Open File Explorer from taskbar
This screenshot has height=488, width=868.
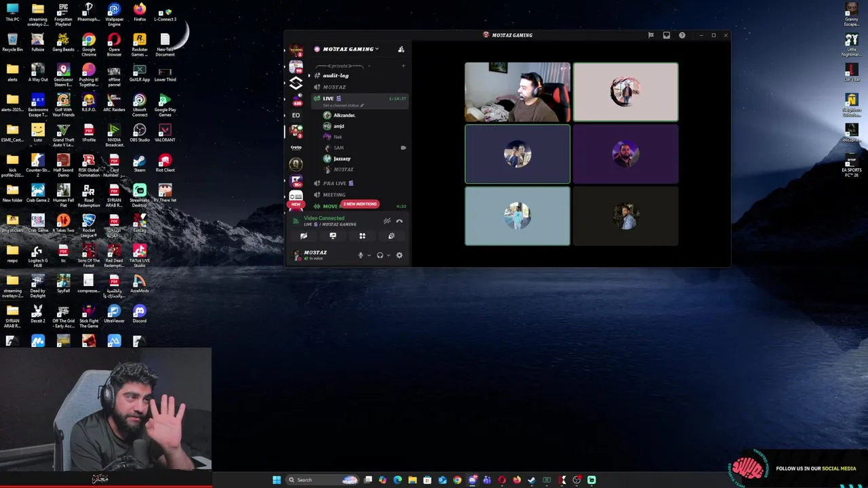click(x=412, y=480)
